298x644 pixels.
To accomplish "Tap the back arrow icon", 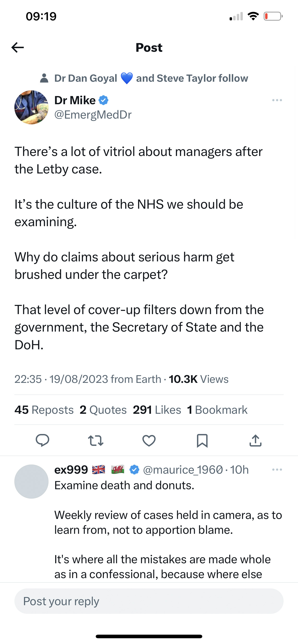I will [x=18, y=47].
